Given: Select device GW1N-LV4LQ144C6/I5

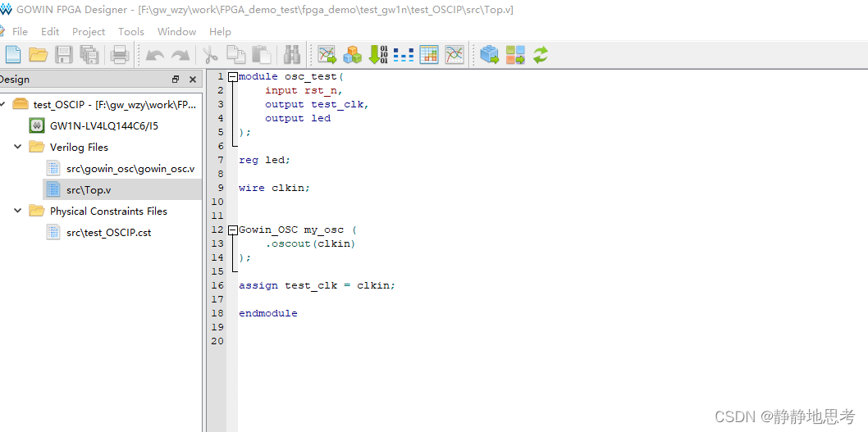Looking at the screenshot, I should pyautogui.click(x=104, y=125).
